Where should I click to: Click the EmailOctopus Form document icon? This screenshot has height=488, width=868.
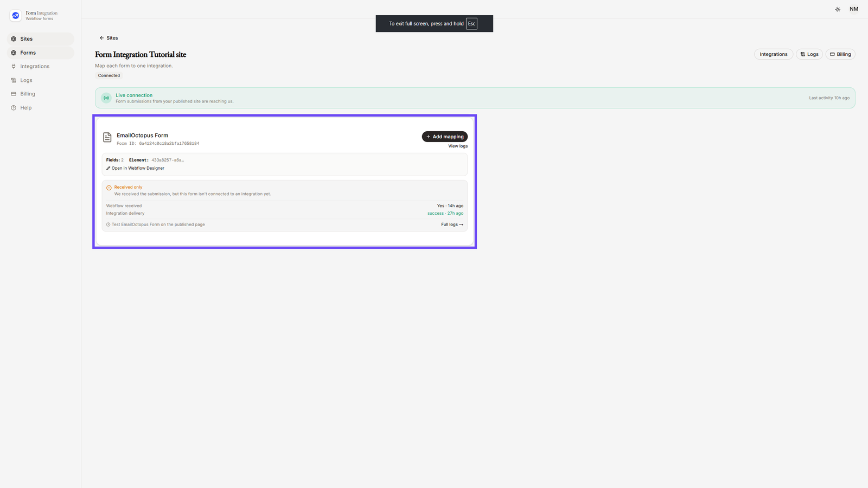pyautogui.click(x=107, y=138)
